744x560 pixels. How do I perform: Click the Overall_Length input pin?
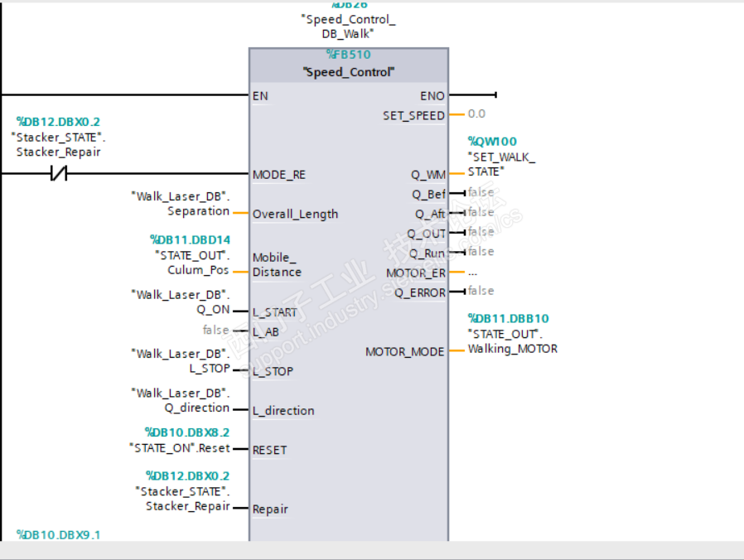click(x=295, y=214)
